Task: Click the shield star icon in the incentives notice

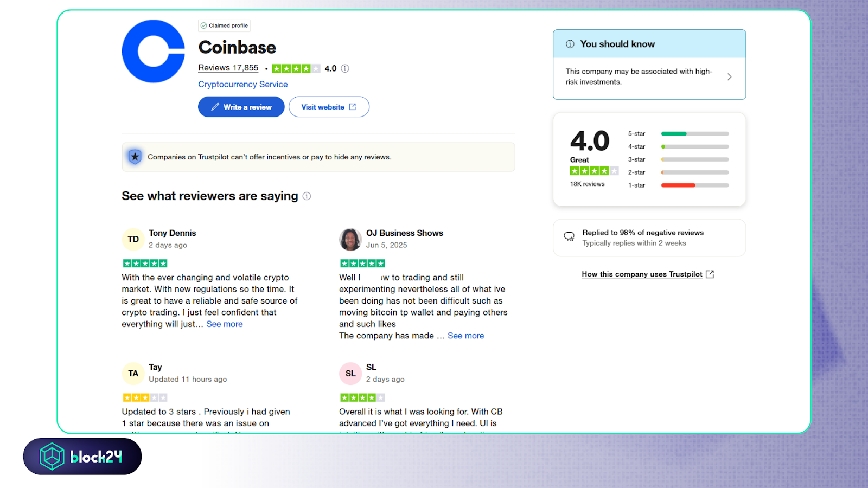Action: tap(135, 157)
